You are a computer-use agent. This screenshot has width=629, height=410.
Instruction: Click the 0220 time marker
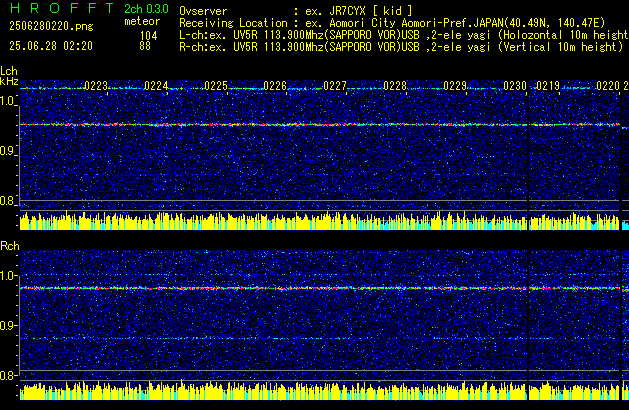pos(608,86)
